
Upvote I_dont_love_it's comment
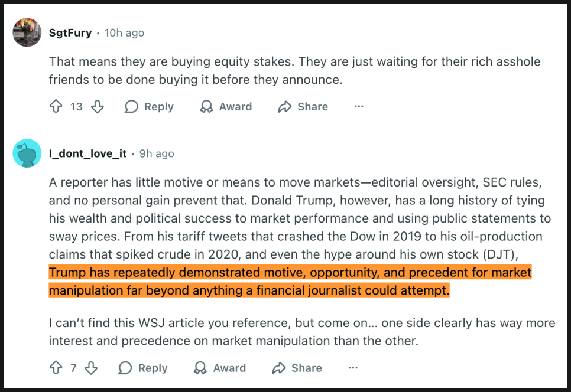click(56, 368)
